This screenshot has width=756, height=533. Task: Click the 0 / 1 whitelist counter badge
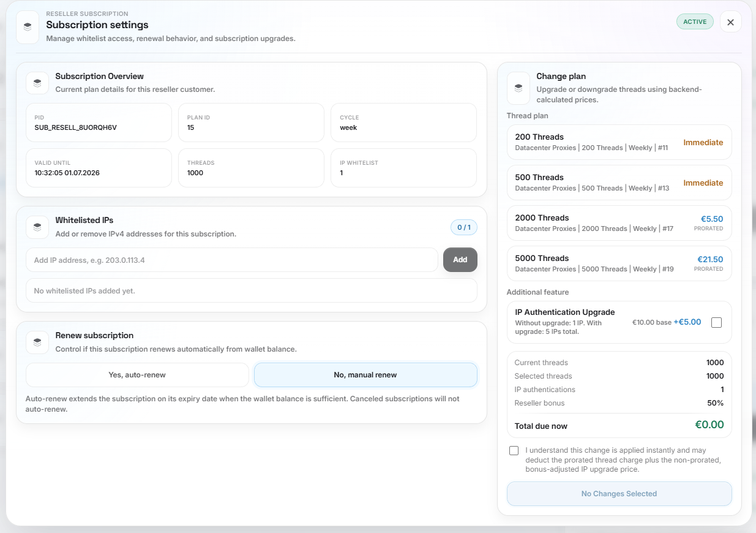coord(464,227)
